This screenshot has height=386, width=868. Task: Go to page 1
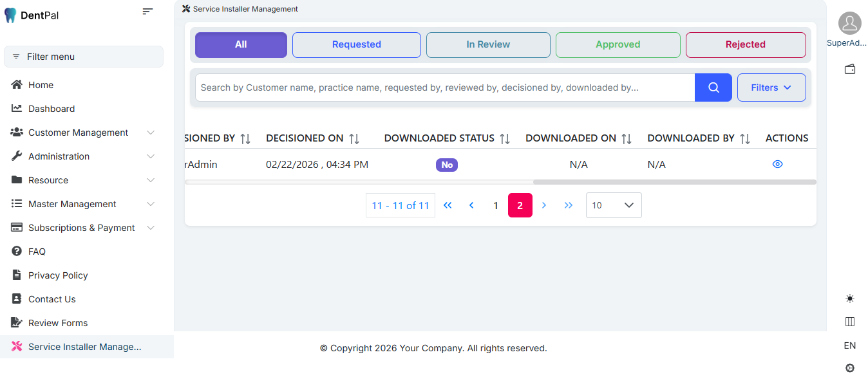495,205
